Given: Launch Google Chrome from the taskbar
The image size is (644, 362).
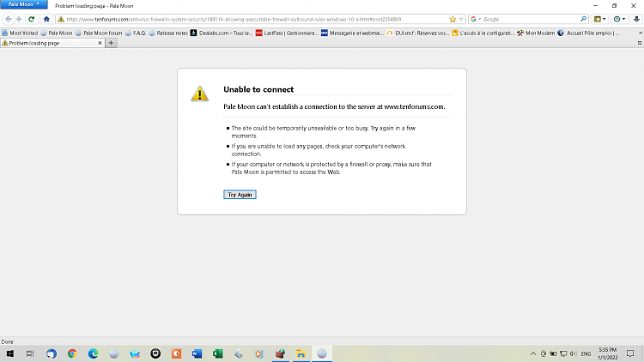Looking at the screenshot, I should 72,353.
